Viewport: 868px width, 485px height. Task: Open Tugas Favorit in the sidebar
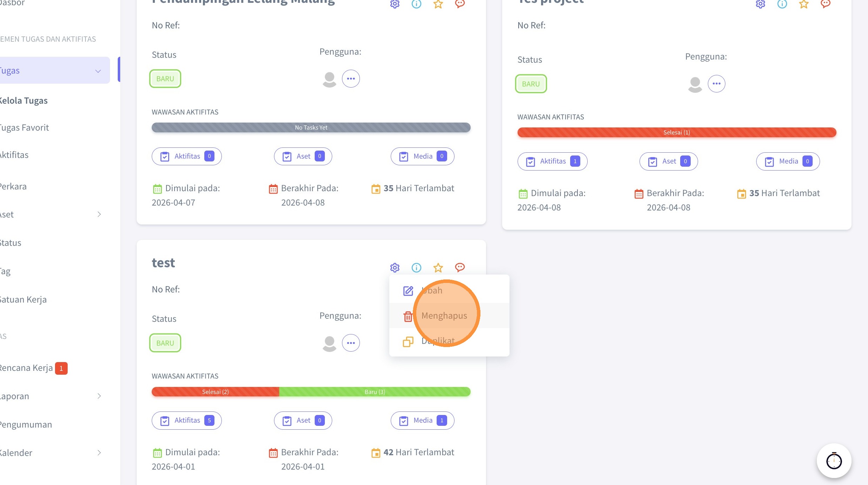click(x=24, y=127)
